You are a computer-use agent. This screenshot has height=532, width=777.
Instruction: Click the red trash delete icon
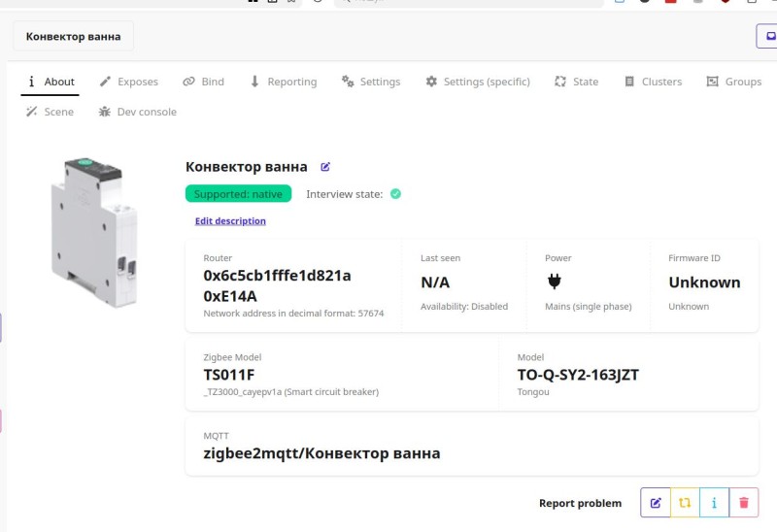coord(743,503)
